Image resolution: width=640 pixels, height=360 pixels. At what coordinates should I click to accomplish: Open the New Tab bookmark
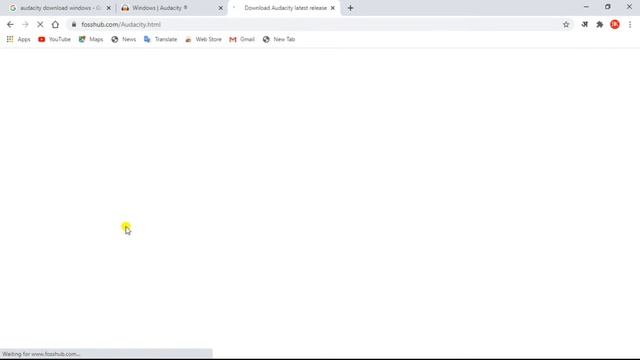[x=279, y=39]
